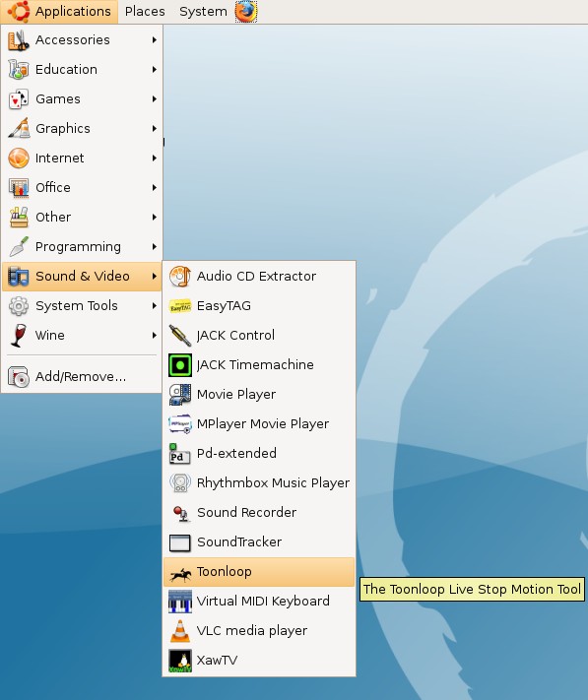Viewport: 588px width, 700px height.
Task: Open the Wine menu category
Action: [82, 336]
